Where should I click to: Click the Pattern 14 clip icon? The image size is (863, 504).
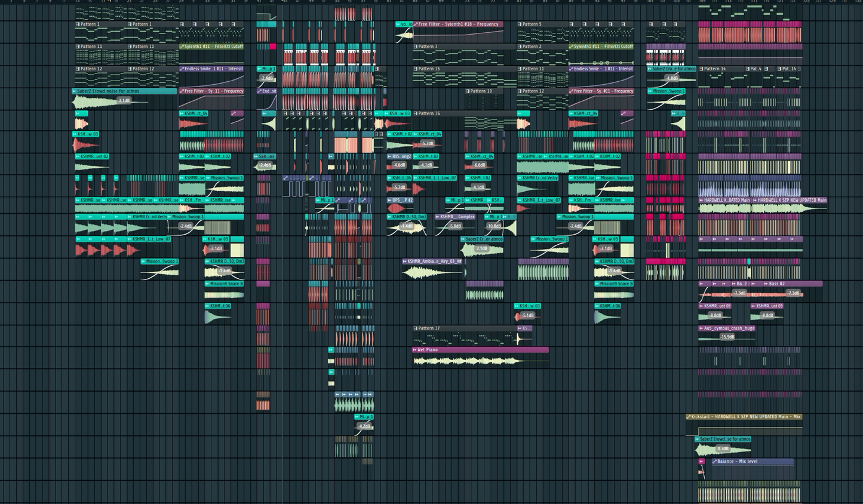(x=701, y=69)
